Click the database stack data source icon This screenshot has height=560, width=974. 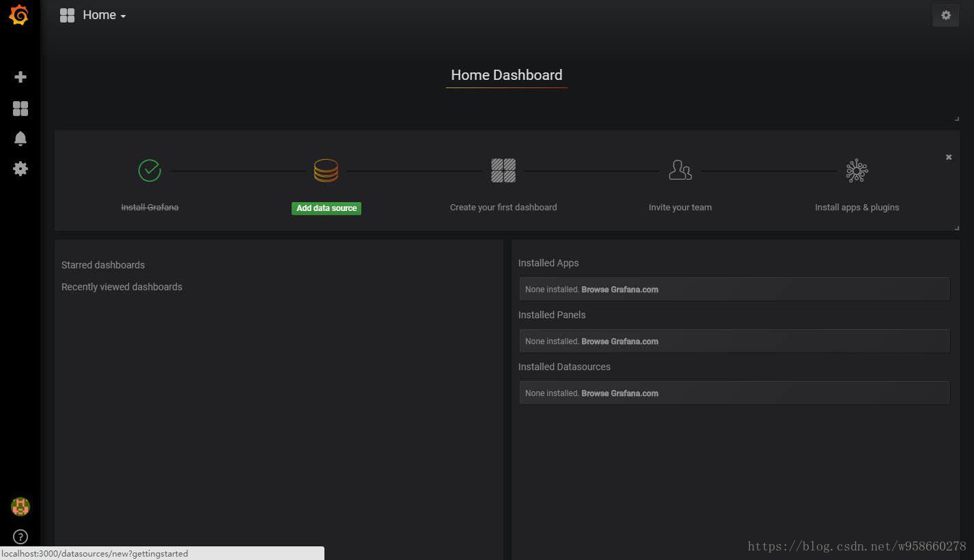click(x=326, y=171)
